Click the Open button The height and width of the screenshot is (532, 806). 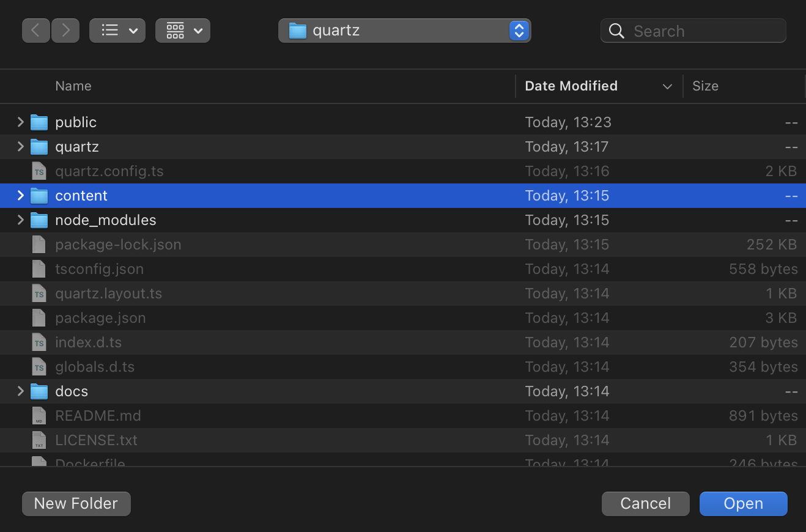pyautogui.click(x=743, y=504)
